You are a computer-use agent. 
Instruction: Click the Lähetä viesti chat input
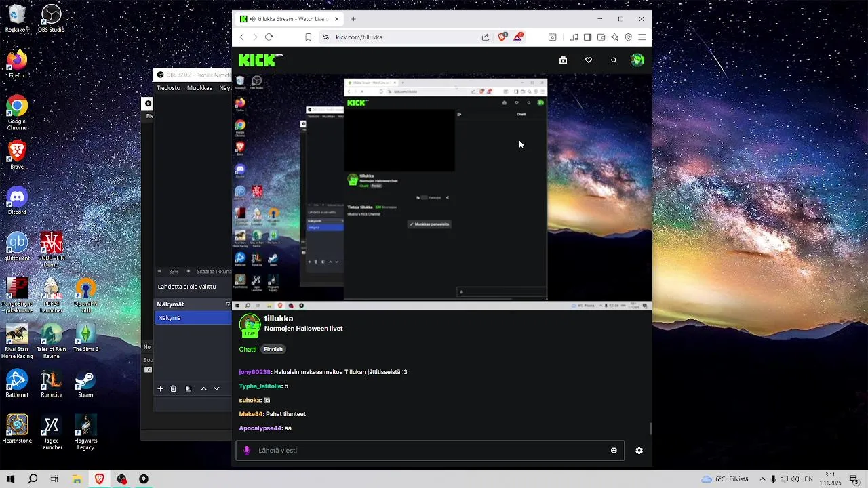(x=431, y=451)
